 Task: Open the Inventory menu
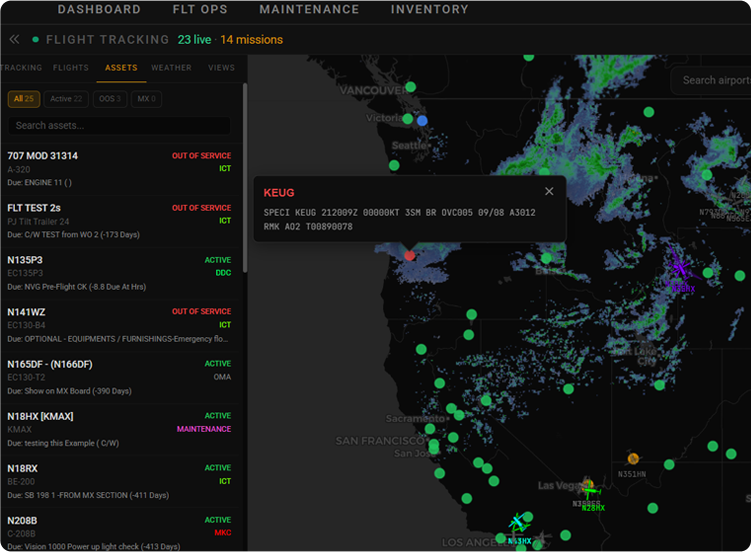(x=430, y=9)
